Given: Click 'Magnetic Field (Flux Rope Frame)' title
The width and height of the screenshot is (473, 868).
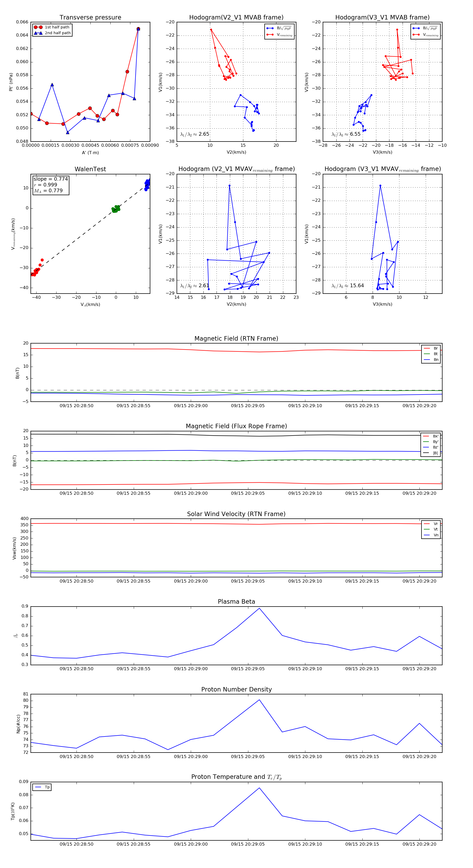Looking at the screenshot, I should coord(236,426).
